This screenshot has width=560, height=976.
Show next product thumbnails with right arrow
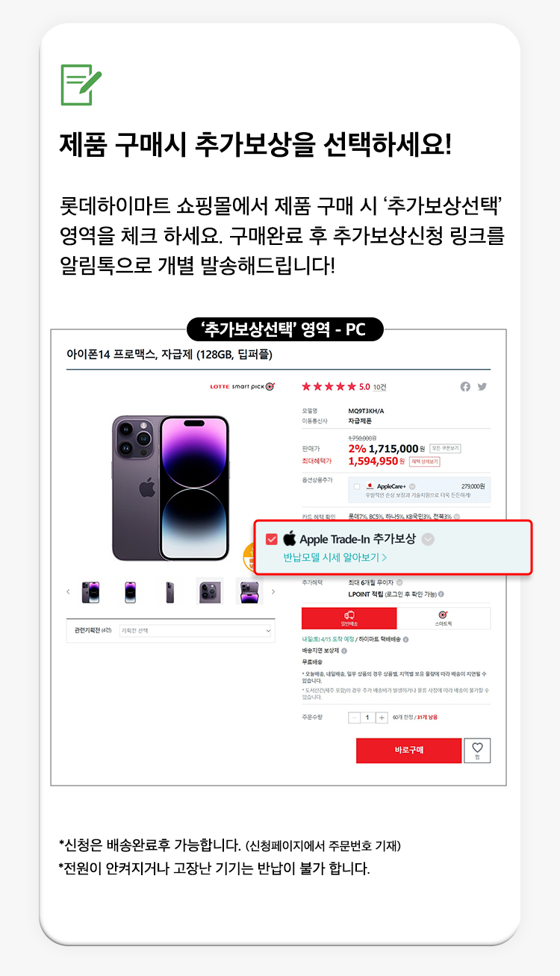click(x=273, y=591)
